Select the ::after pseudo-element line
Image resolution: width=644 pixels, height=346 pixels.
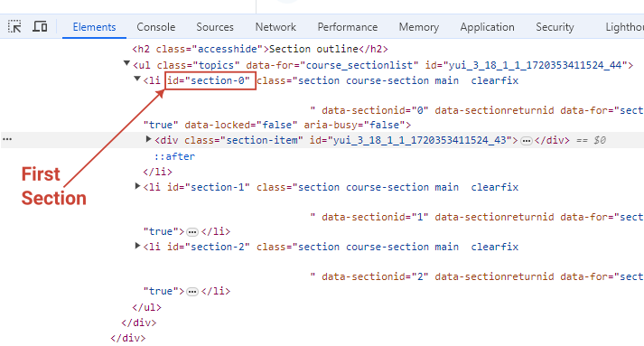[x=174, y=156]
